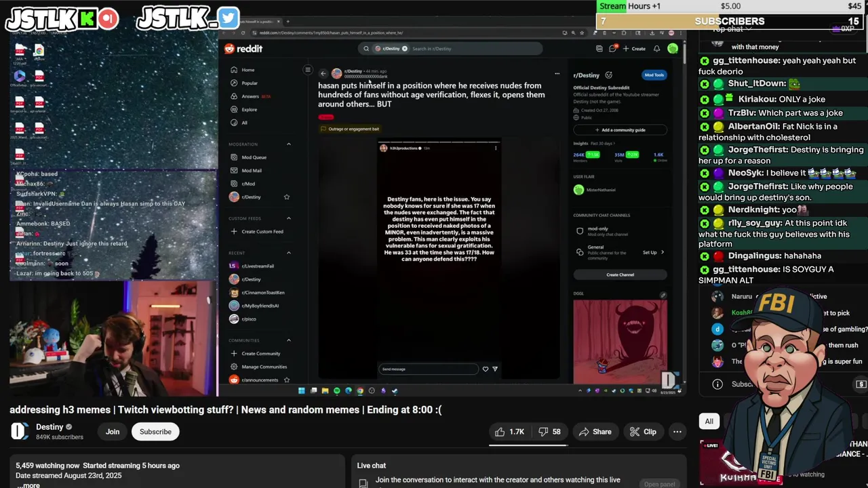Open Explore in Reddit's left sidebar
This screenshot has width=868, height=488.
pos(243,109)
